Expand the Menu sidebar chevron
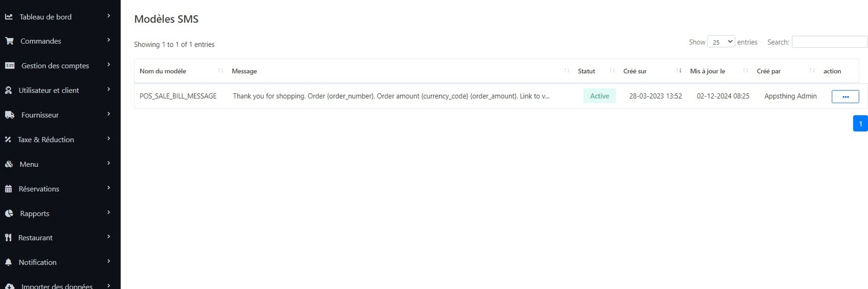868x289 pixels. (108, 164)
